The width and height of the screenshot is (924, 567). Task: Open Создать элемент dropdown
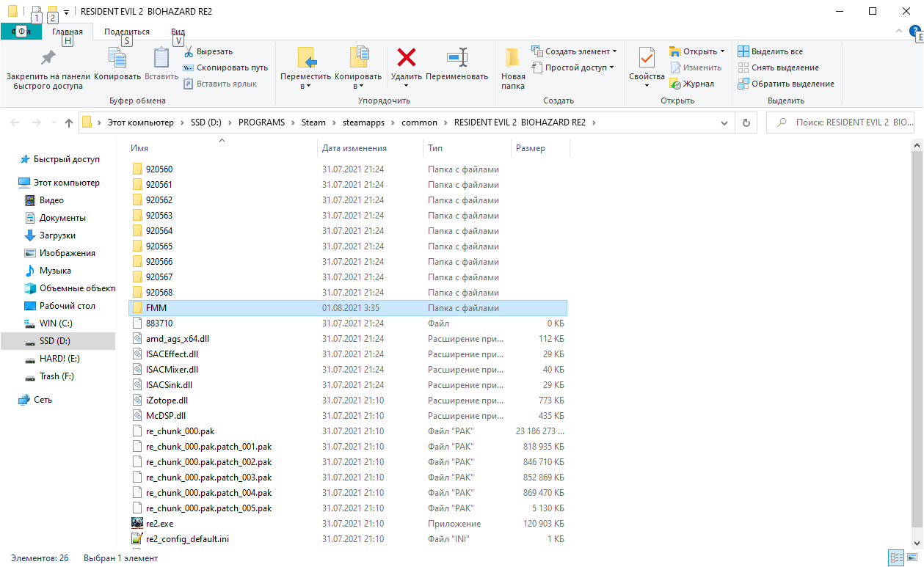[x=574, y=51]
